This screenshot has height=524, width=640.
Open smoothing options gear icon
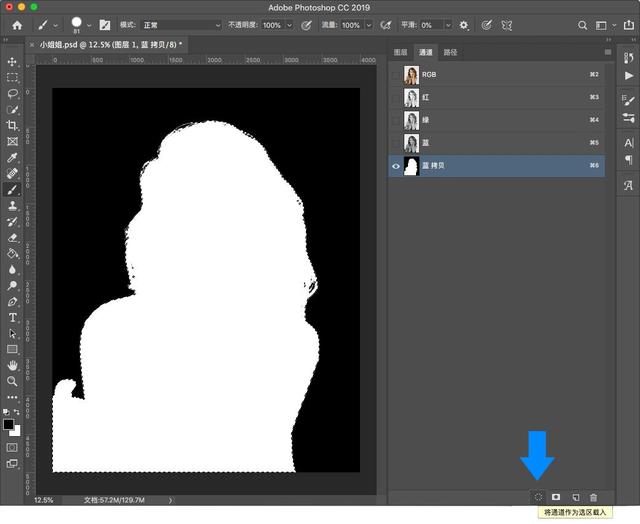point(464,25)
